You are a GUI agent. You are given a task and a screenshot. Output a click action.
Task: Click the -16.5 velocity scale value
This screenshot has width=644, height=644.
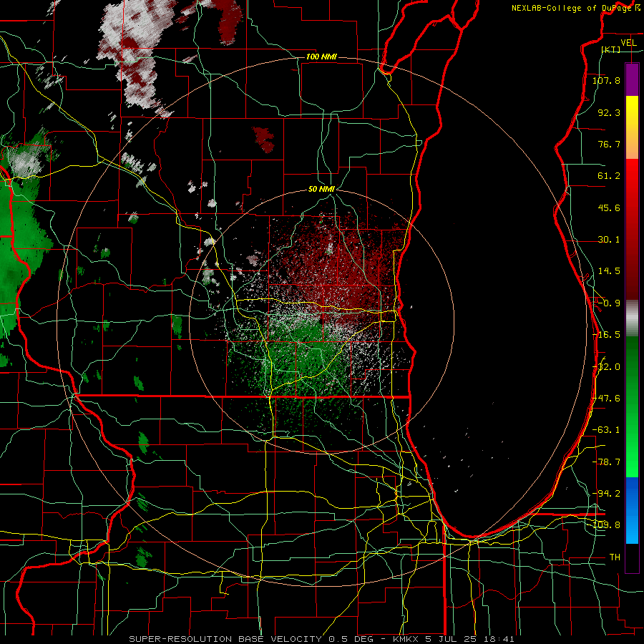click(x=606, y=335)
